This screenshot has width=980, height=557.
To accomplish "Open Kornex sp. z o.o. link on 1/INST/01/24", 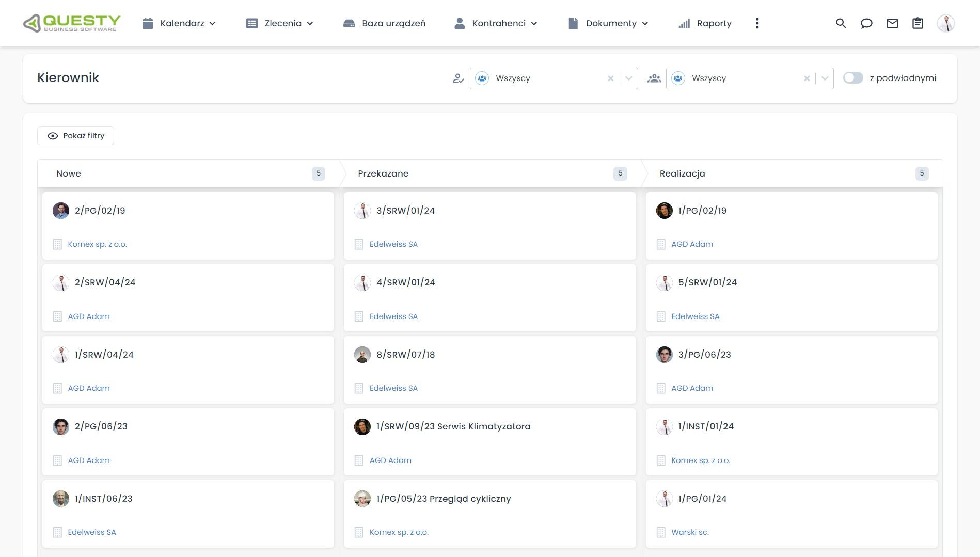I will tap(701, 460).
